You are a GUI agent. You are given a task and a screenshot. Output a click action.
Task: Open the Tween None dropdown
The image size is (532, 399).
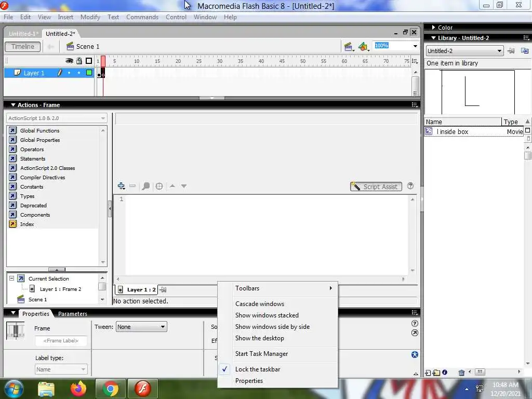(141, 327)
